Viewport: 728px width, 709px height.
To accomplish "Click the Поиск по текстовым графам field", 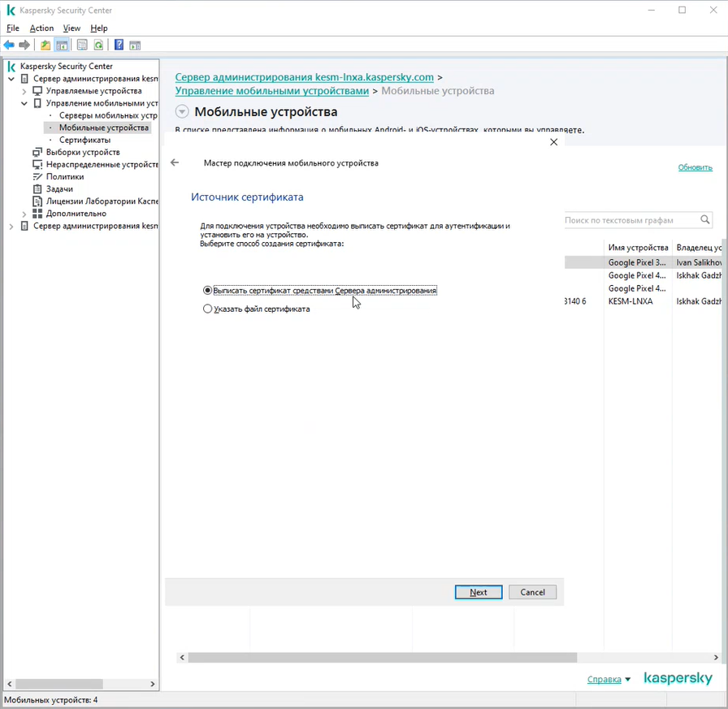I will tap(631, 220).
